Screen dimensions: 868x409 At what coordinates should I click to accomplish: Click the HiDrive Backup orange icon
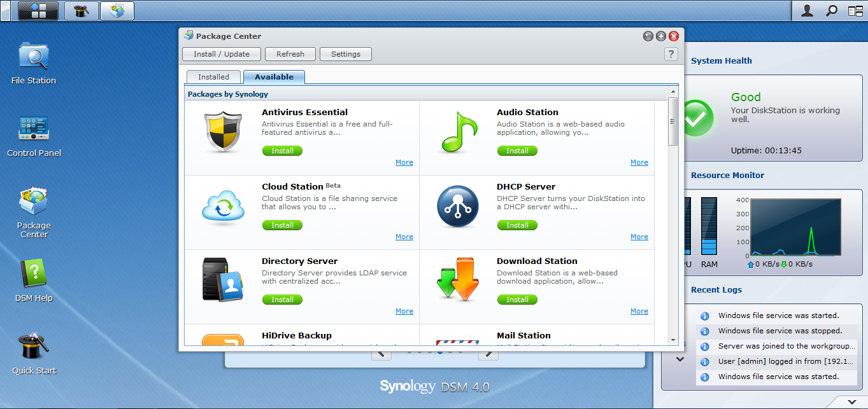[224, 340]
